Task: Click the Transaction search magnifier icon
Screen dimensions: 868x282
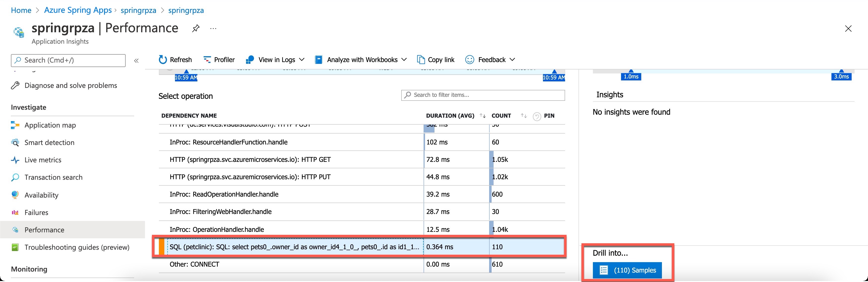Action: point(15,177)
